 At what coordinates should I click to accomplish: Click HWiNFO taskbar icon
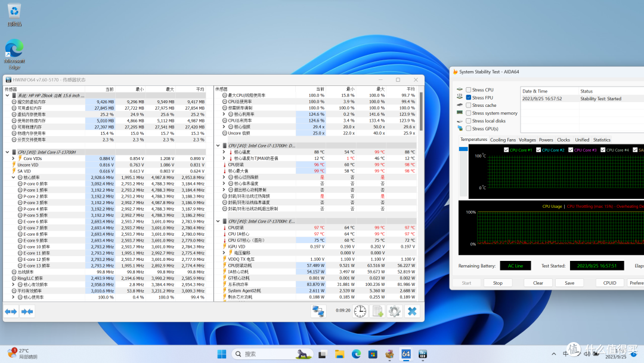point(423,354)
